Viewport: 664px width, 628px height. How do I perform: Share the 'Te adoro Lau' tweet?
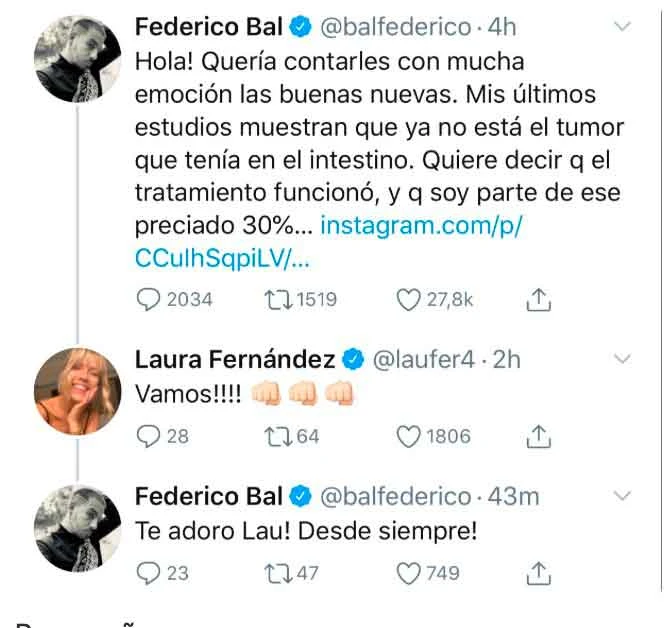539,573
